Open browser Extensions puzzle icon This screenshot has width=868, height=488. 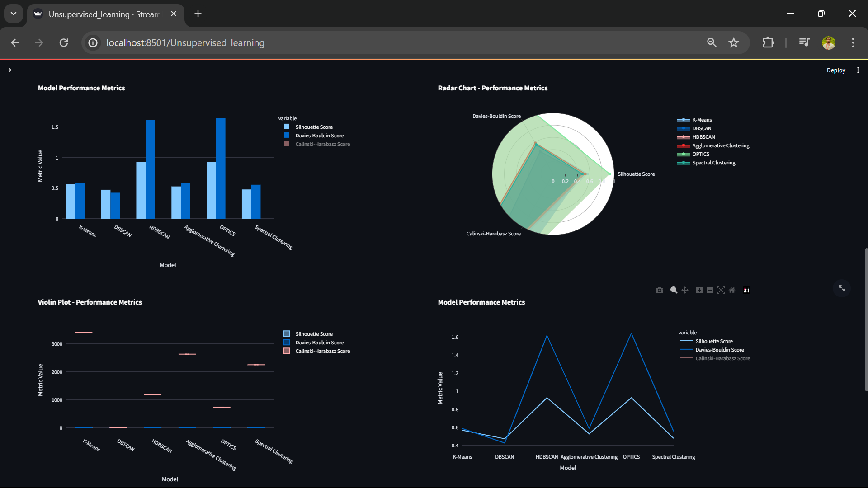tap(768, 42)
